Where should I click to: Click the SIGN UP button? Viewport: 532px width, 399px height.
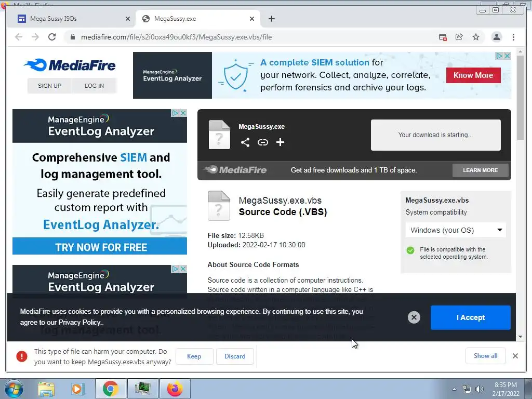click(49, 86)
